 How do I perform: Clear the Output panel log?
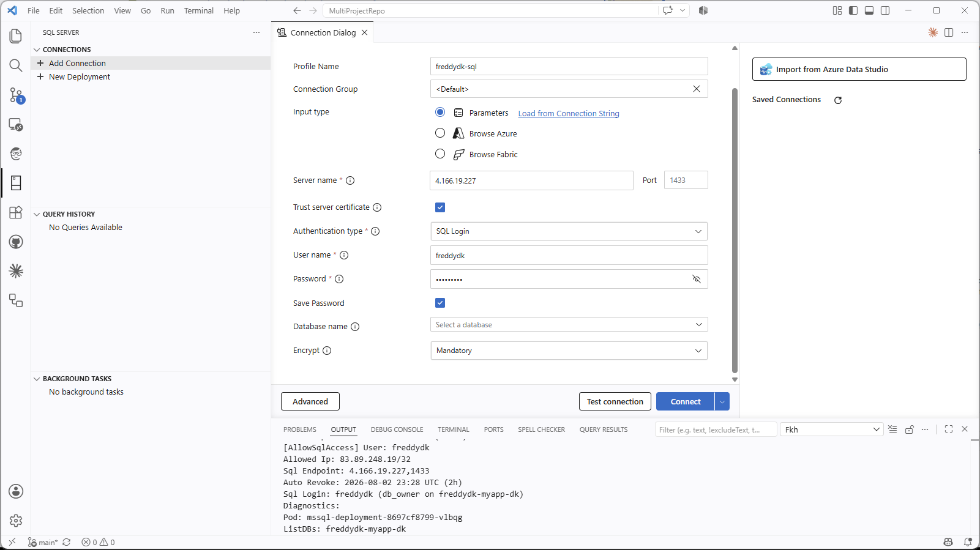pos(892,429)
